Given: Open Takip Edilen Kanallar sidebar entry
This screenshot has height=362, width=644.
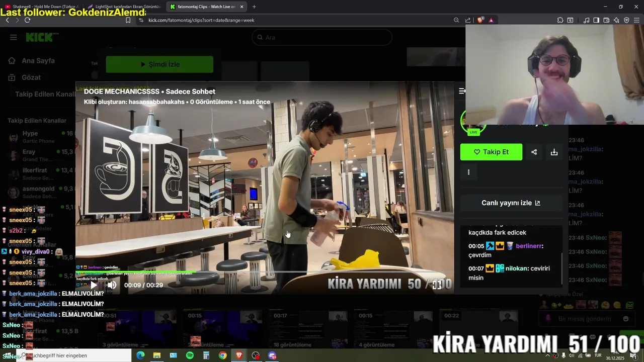Looking at the screenshot, I should tap(45, 94).
